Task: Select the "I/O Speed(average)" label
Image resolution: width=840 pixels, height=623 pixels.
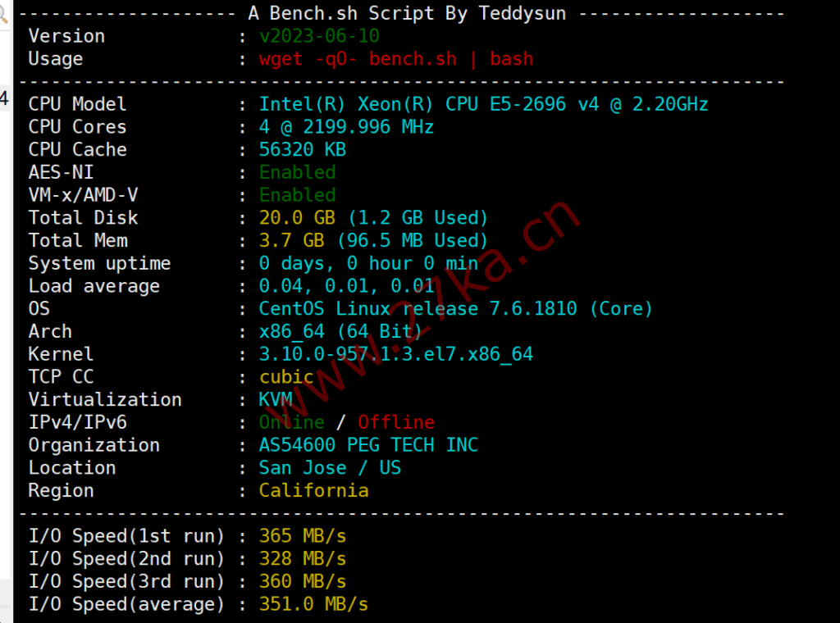Action: point(126,604)
